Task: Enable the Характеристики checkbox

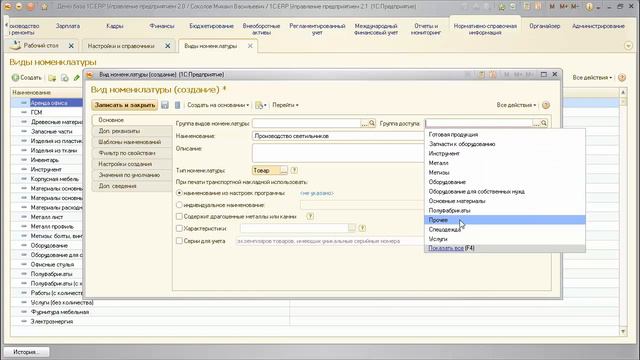Action: click(x=179, y=228)
